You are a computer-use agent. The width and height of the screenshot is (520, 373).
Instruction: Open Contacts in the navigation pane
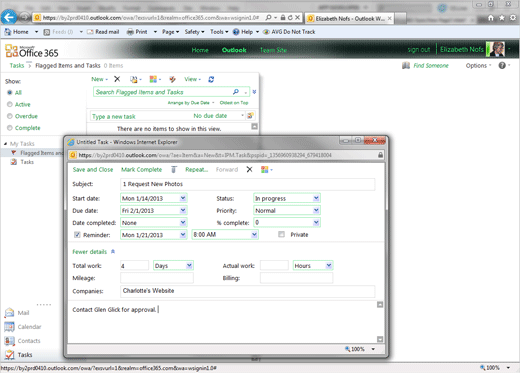(22, 341)
